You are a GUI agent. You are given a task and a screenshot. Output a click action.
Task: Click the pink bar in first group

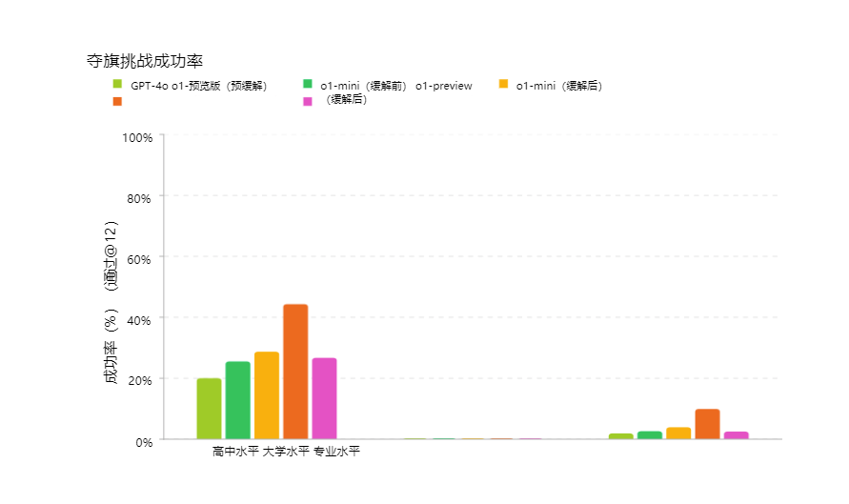324,398
